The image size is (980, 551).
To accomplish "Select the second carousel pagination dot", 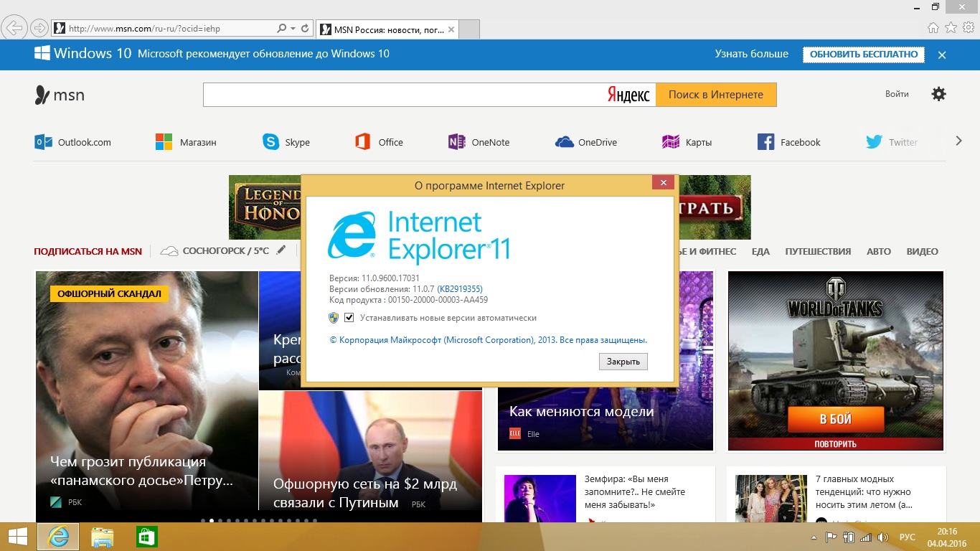I will click(x=211, y=520).
